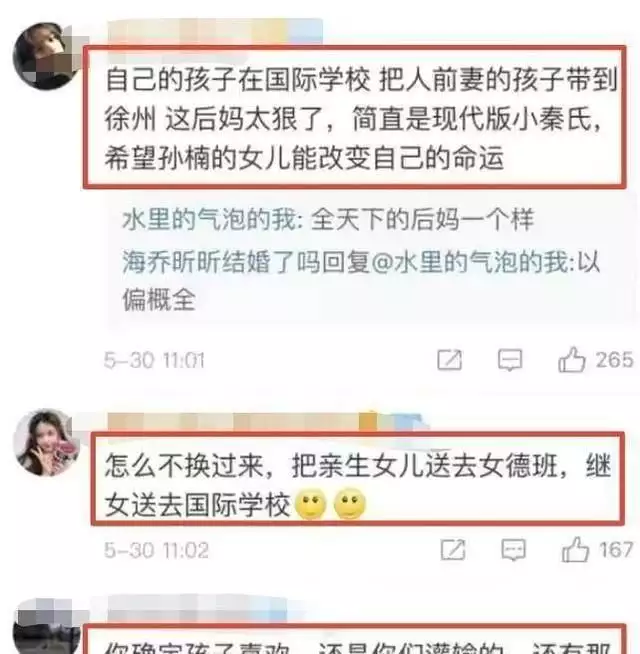Tap the blurred username of first commenter
Viewport: 640px width, 654px height.
215,31
